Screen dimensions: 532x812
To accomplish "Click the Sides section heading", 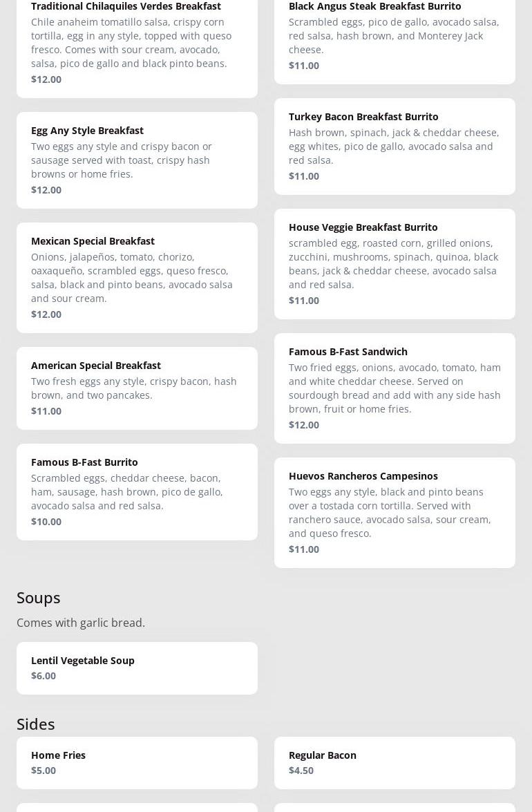I will 36,724.
